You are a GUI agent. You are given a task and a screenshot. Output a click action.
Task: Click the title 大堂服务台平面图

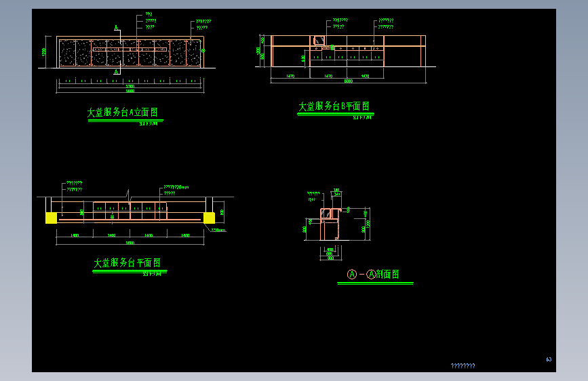point(127,262)
